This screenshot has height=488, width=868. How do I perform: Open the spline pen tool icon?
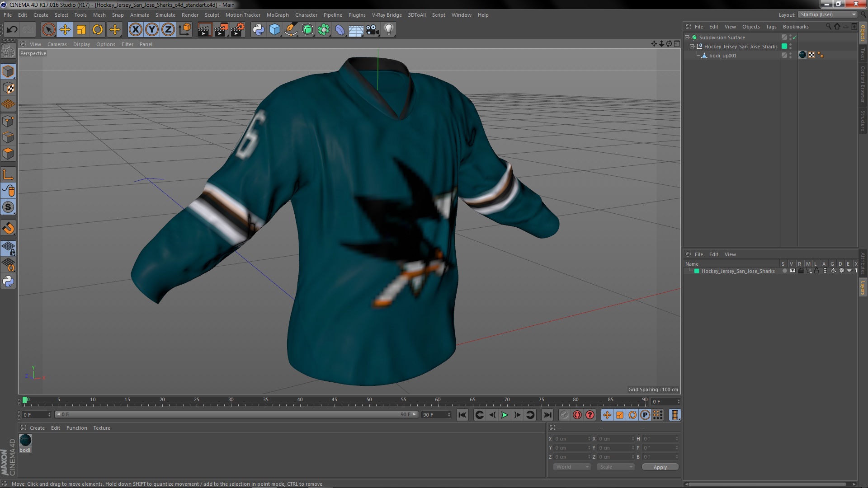pos(291,30)
